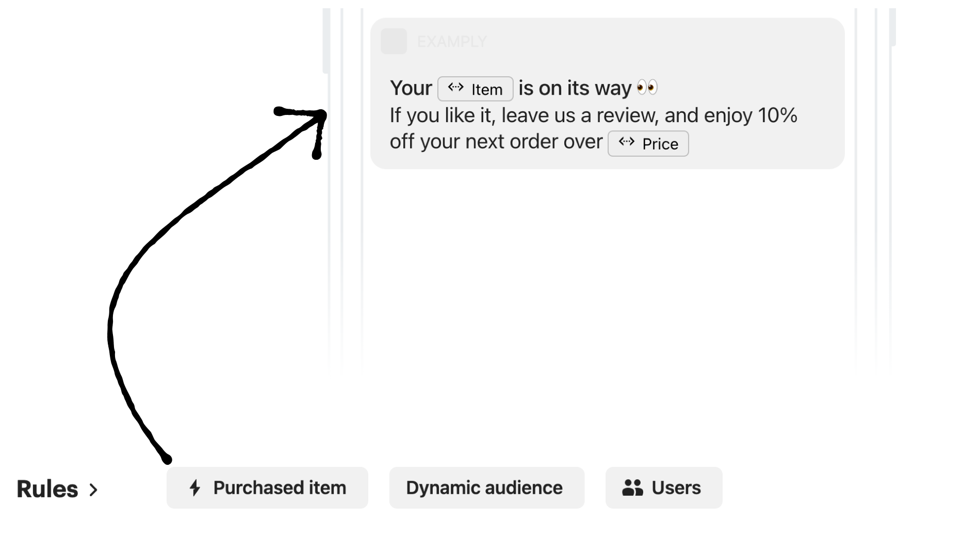
Task: Click the text "is on its way"
Action: click(x=575, y=88)
